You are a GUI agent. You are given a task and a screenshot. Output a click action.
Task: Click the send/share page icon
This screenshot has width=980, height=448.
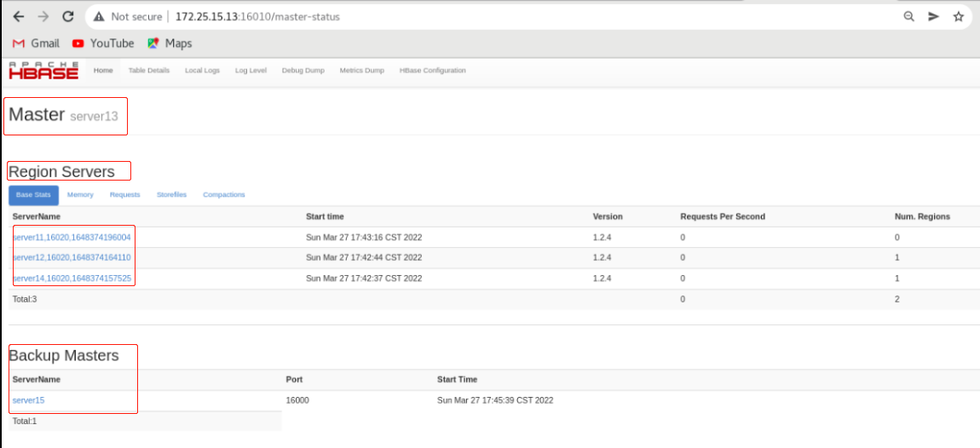[934, 17]
